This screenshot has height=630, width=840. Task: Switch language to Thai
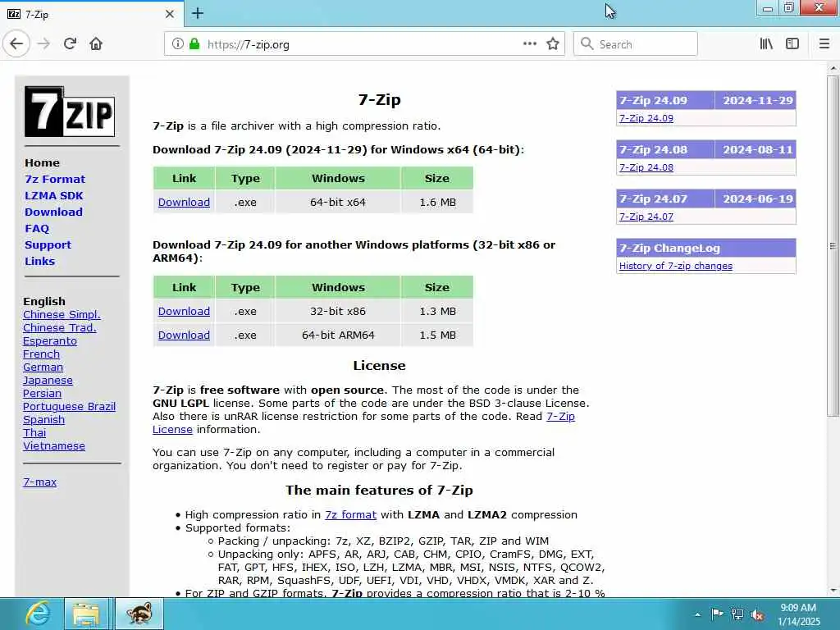34,433
